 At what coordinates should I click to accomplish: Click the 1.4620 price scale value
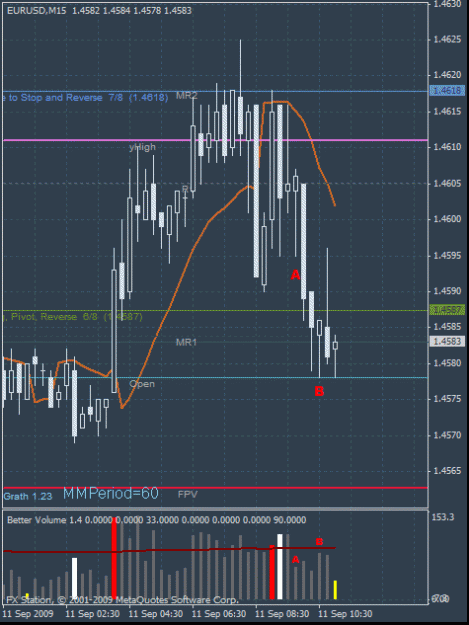[447, 75]
